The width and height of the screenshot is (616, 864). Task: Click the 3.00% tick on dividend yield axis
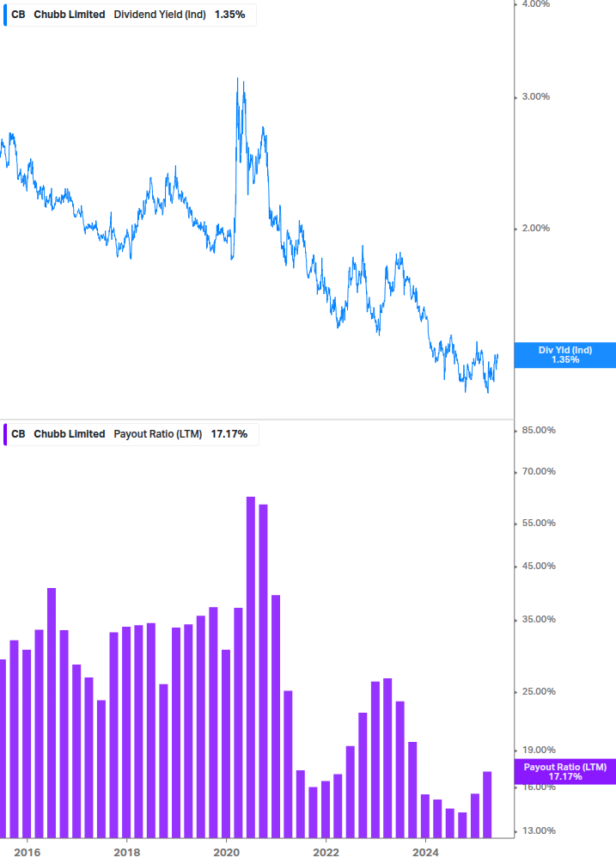point(535,96)
